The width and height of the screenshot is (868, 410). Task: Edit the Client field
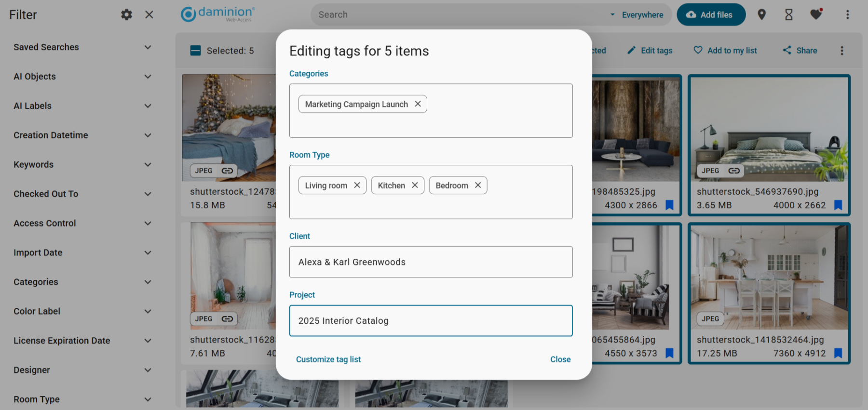[431, 262]
